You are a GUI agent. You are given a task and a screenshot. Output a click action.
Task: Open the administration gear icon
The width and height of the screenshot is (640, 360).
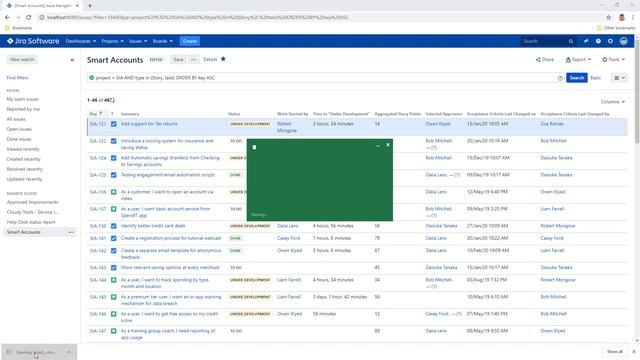click(610, 41)
